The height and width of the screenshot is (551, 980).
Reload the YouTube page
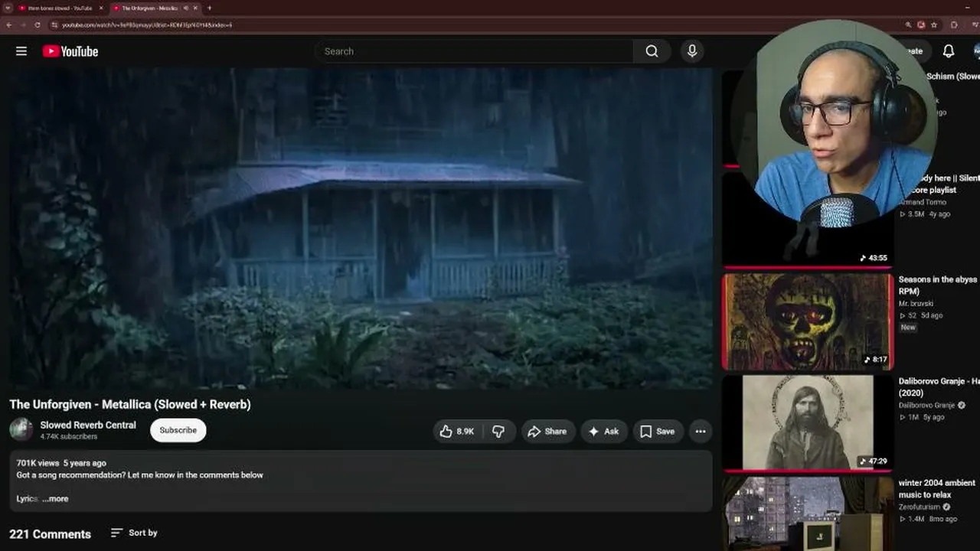point(38,24)
